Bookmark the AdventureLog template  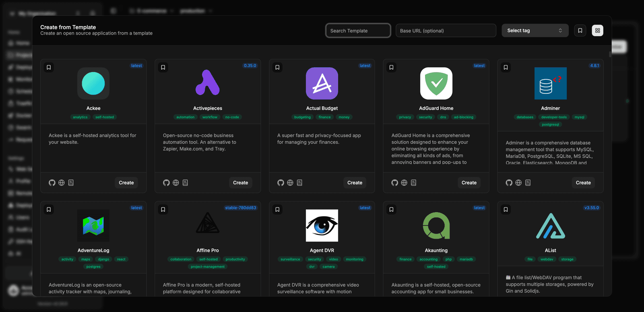click(49, 209)
